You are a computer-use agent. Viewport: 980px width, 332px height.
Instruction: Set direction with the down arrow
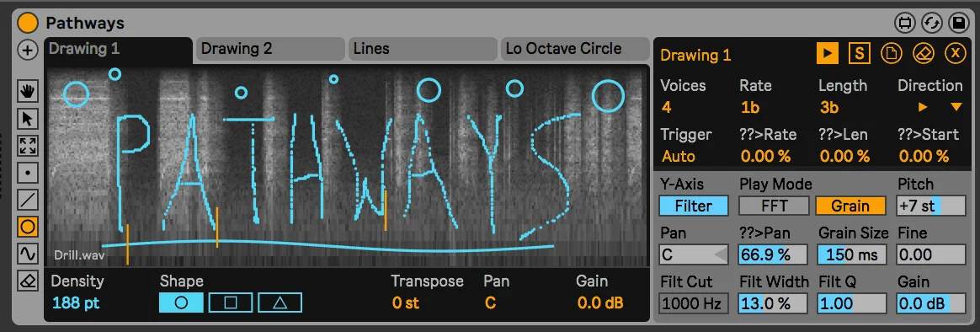(956, 108)
